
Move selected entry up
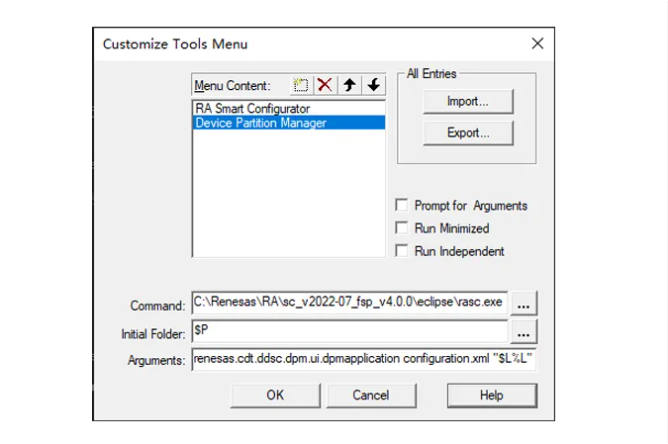pos(349,85)
